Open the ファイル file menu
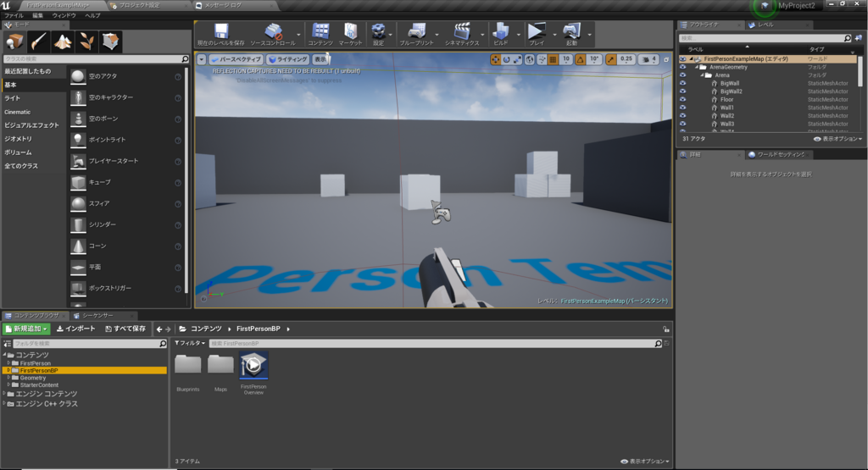 [x=14, y=15]
